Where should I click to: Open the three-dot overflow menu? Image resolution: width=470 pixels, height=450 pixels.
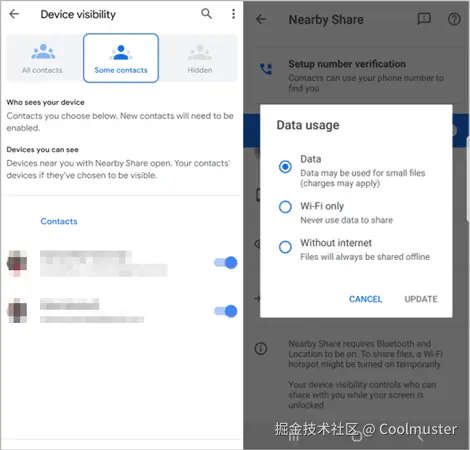[233, 14]
